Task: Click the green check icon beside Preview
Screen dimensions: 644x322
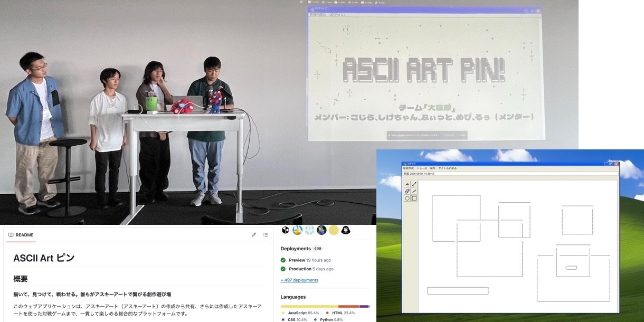Action: pyautogui.click(x=283, y=260)
